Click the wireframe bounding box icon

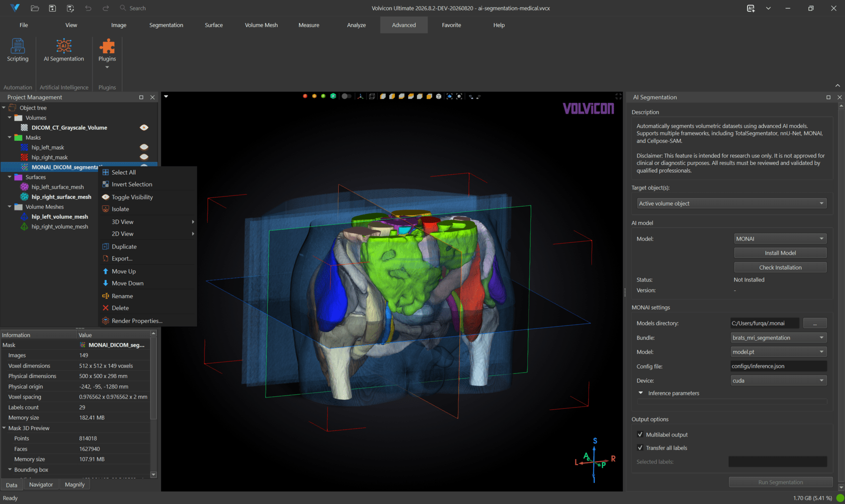[x=372, y=96]
